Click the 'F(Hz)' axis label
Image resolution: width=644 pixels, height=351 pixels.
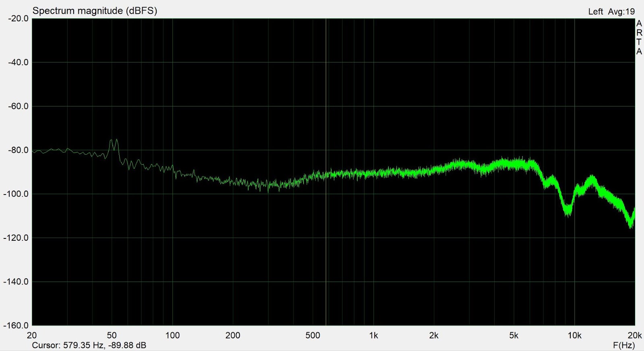pos(623,345)
